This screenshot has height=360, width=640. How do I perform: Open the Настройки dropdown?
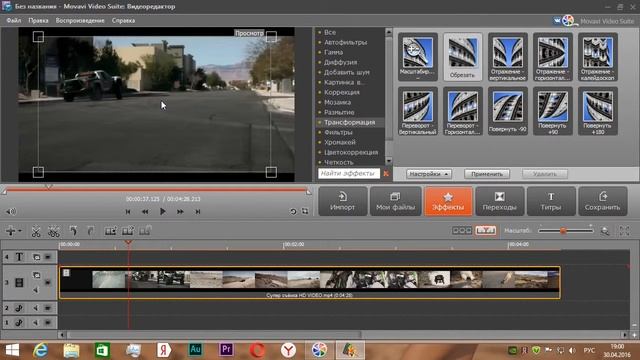(x=429, y=174)
